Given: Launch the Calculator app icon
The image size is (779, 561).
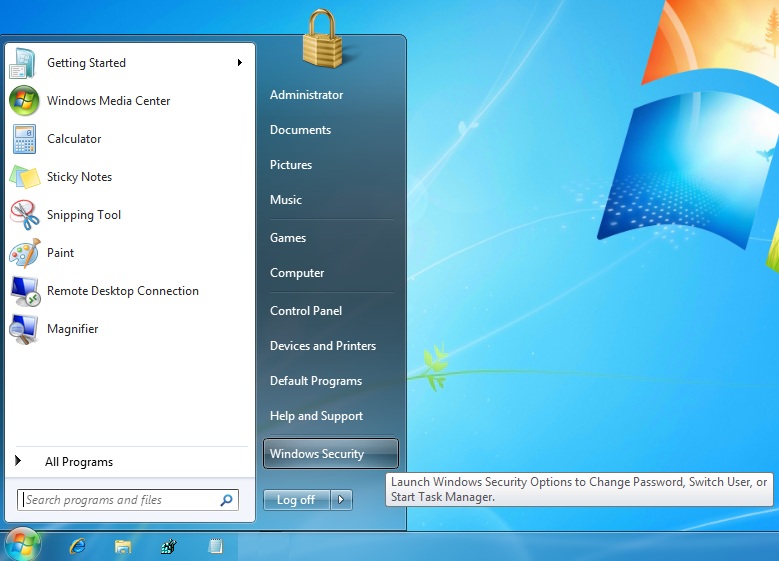Looking at the screenshot, I should pos(24,139).
